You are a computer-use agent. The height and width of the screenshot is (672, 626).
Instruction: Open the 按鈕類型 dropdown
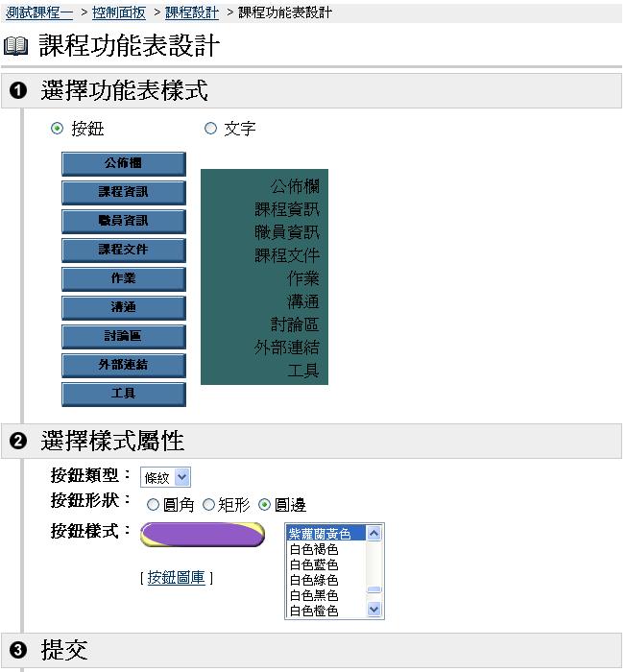166,477
